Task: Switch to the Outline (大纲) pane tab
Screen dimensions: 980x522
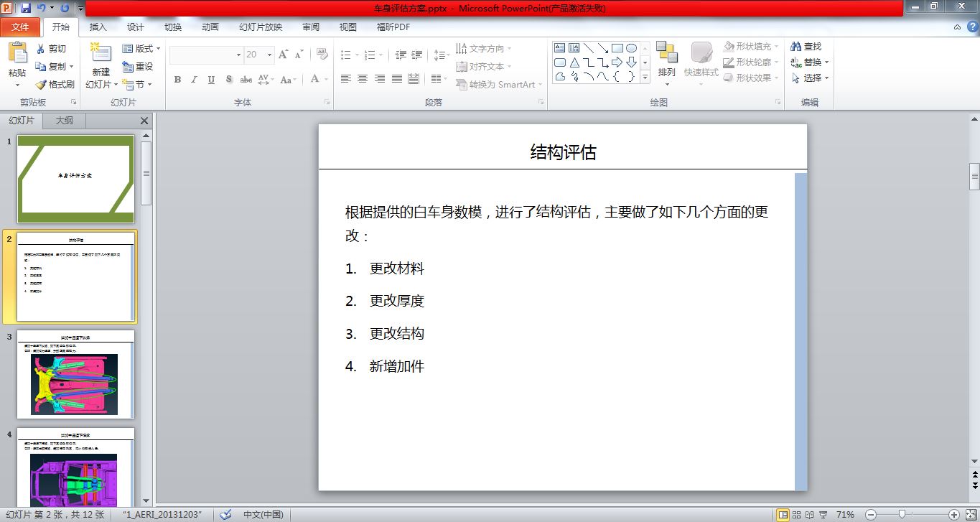Action: (65, 121)
